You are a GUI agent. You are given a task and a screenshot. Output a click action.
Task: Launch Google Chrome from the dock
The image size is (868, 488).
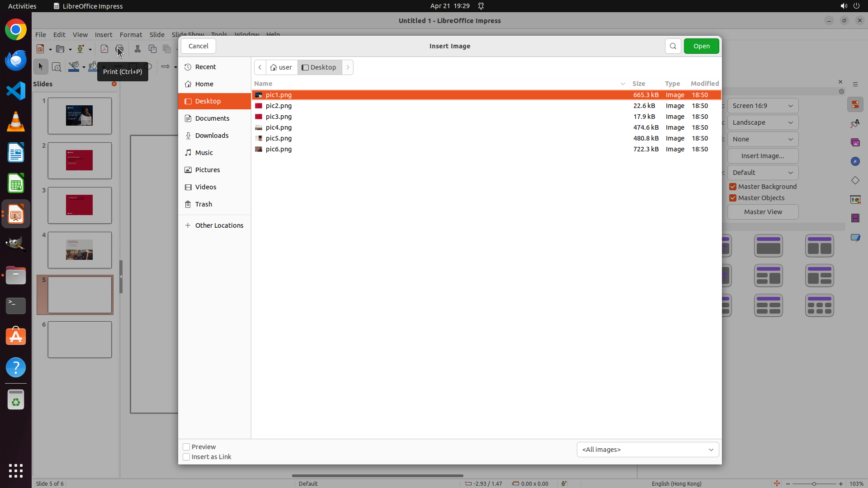[16, 30]
